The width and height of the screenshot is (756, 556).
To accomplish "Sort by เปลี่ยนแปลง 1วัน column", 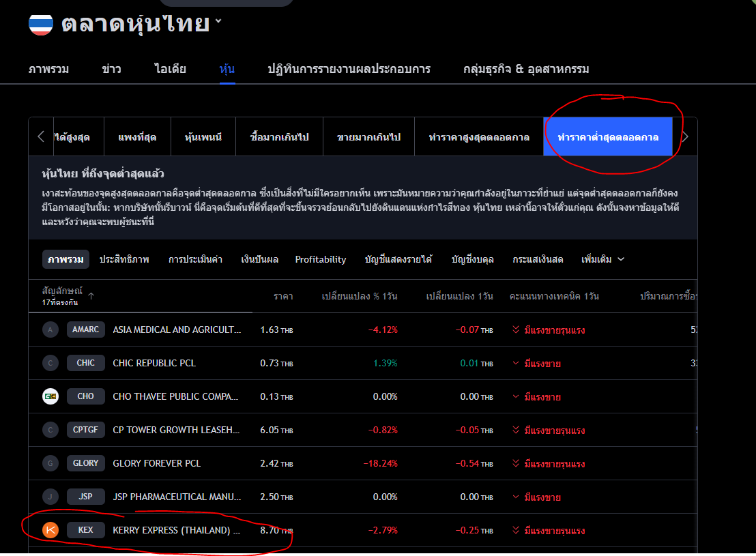I will (x=459, y=296).
